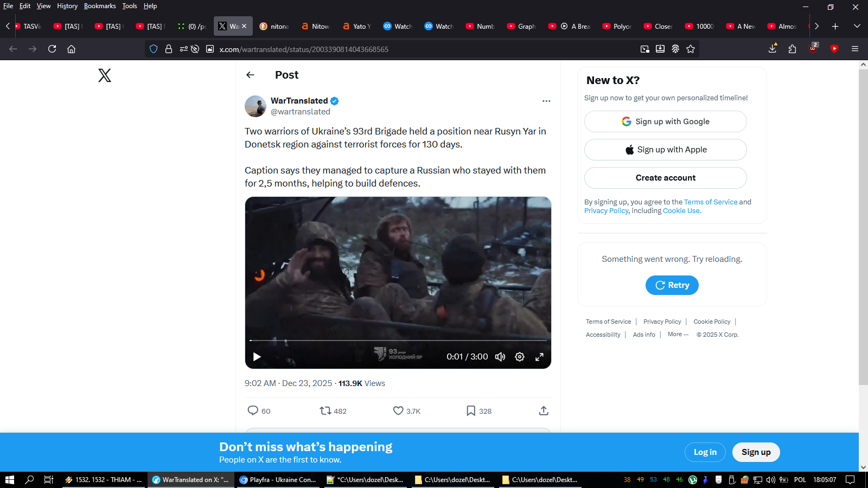Reload the current page
868x488 pixels.
(52, 49)
